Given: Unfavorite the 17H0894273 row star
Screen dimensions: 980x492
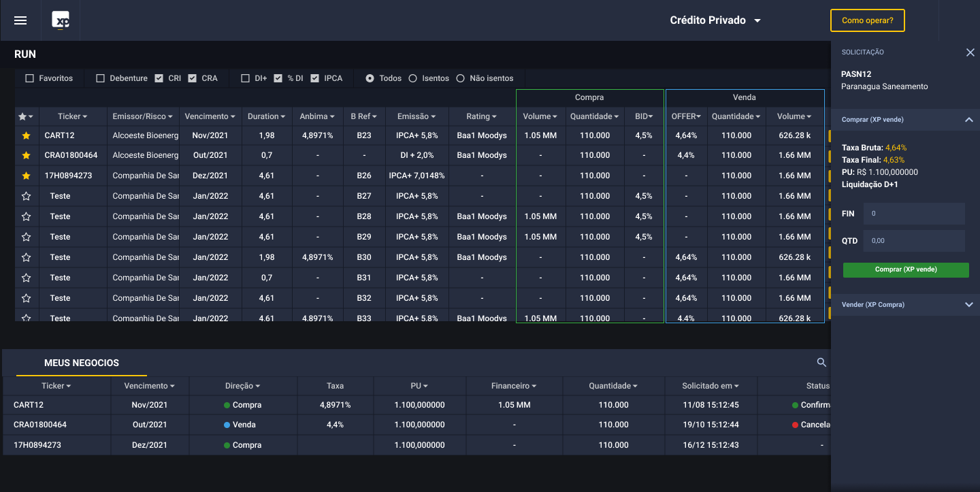Looking at the screenshot, I should point(27,176).
